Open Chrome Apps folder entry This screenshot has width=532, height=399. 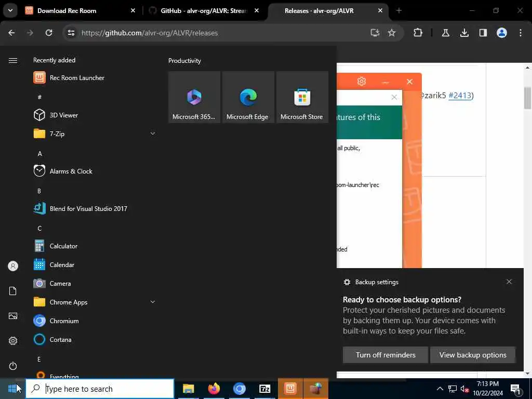(95, 302)
